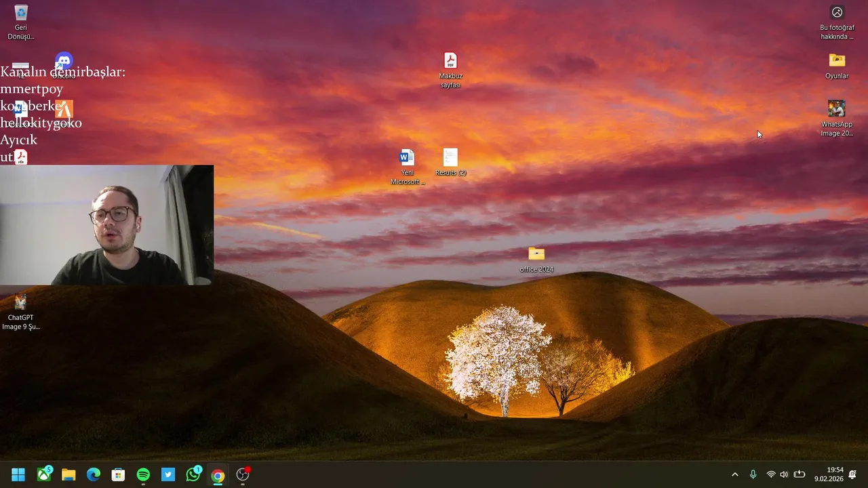This screenshot has width=868, height=488.
Task: Open Microsoft Store from the taskbar
Action: tap(118, 475)
